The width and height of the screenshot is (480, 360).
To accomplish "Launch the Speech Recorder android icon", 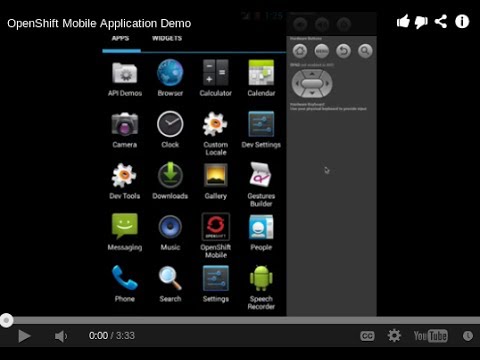I will point(261,278).
